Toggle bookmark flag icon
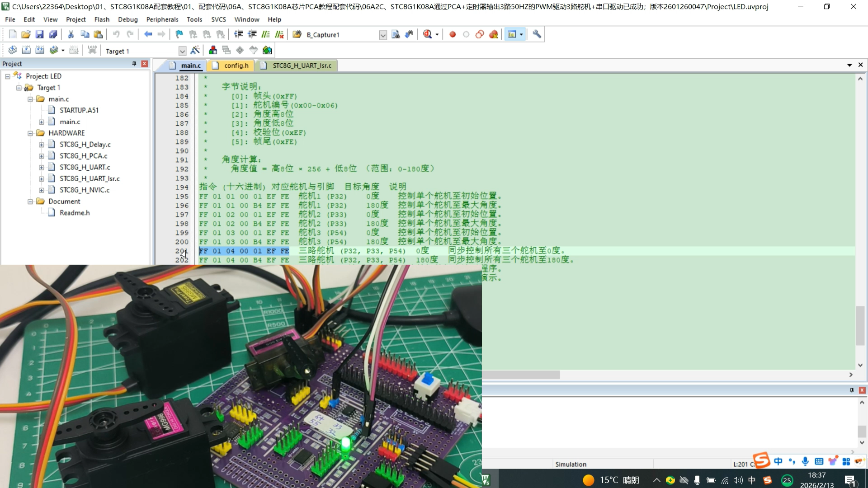This screenshot has width=868, height=488. click(x=179, y=34)
